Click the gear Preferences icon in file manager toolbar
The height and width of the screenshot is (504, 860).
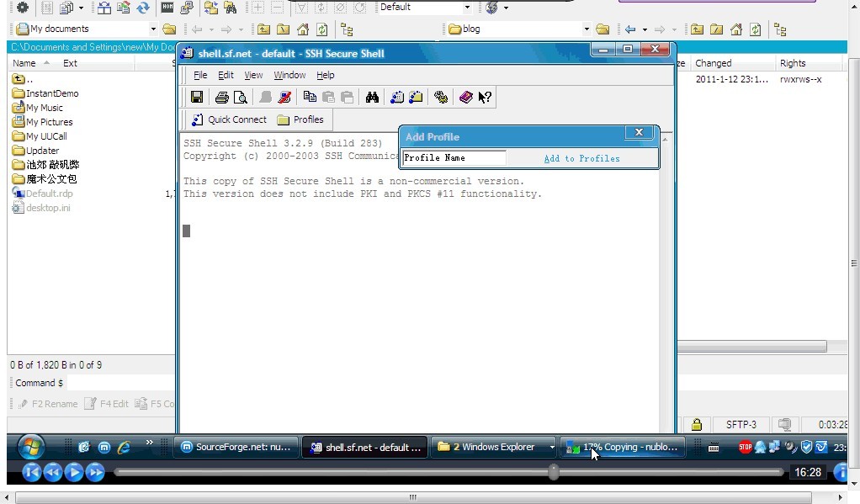point(23,7)
